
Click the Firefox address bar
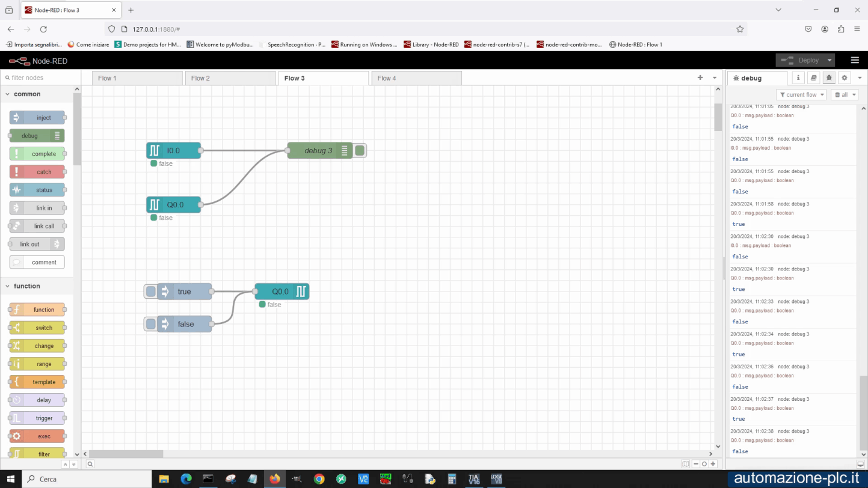[426, 29]
